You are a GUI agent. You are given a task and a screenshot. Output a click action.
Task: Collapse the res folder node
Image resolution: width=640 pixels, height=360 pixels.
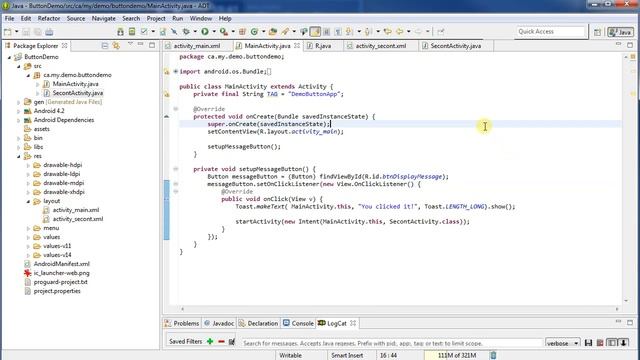tap(19, 156)
